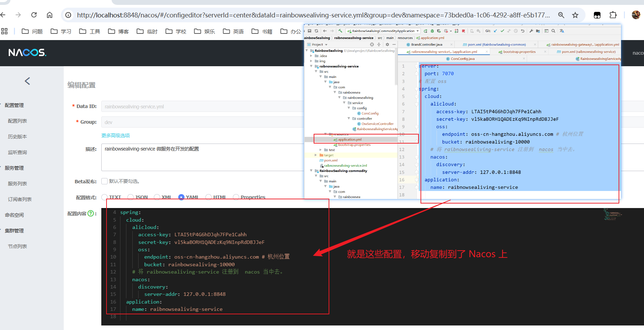Select the JSON format radio button
Screen dimensions: 644x330
coord(131,197)
